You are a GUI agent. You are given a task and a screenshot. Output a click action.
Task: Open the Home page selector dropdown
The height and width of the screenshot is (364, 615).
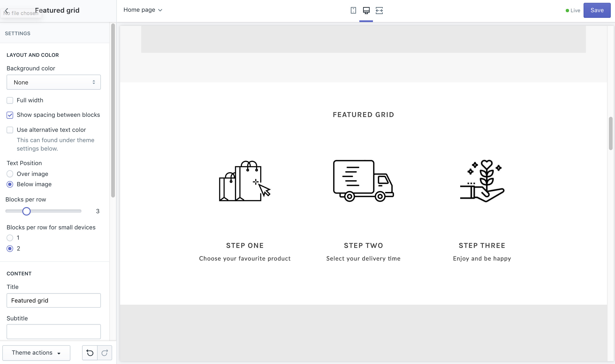click(143, 10)
